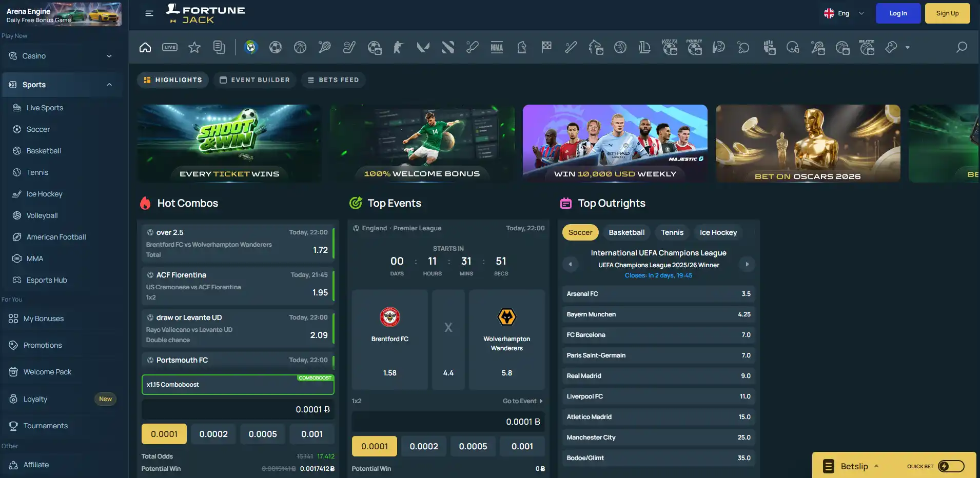Toggle the Quick Bet switch
Image resolution: width=980 pixels, height=478 pixels.
[x=951, y=466]
